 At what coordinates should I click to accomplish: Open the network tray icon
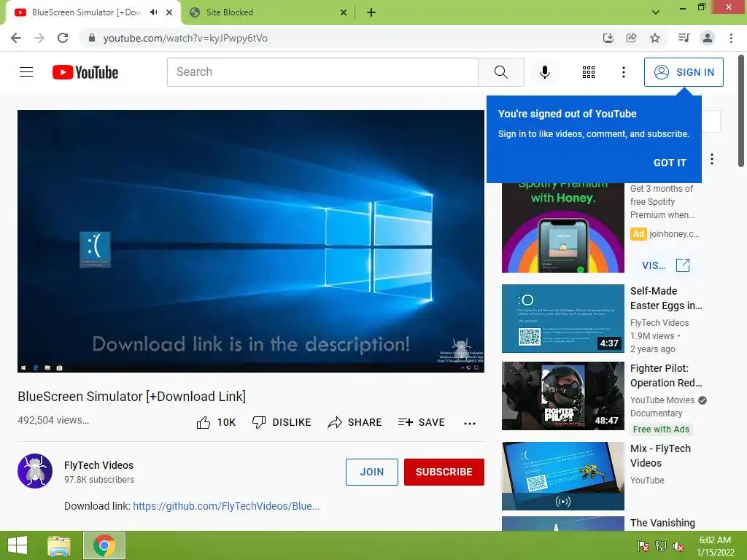click(661, 546)
